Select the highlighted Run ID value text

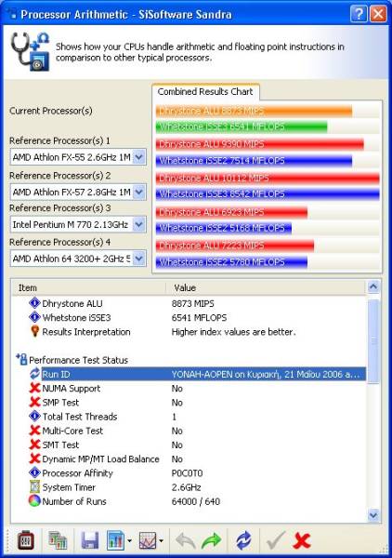268,374
